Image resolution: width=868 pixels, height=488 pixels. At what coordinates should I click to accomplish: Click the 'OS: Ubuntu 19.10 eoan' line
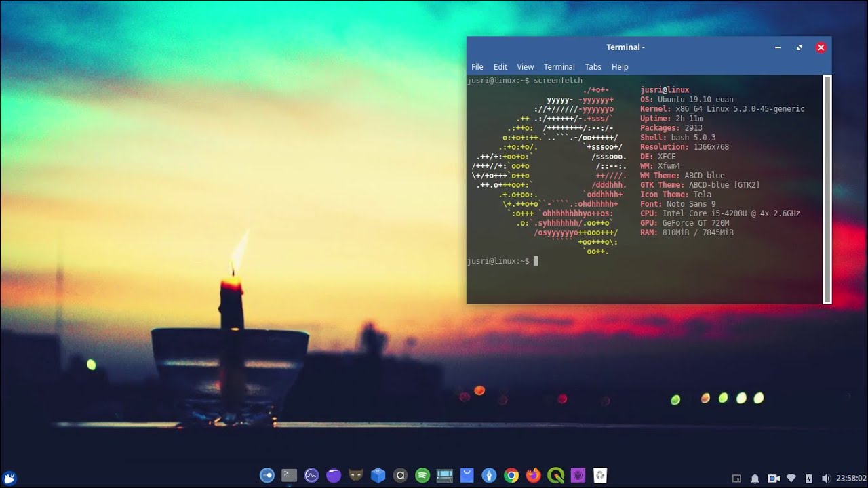(686, 100)
